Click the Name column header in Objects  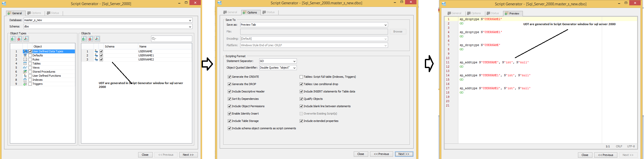click(165, 46)
